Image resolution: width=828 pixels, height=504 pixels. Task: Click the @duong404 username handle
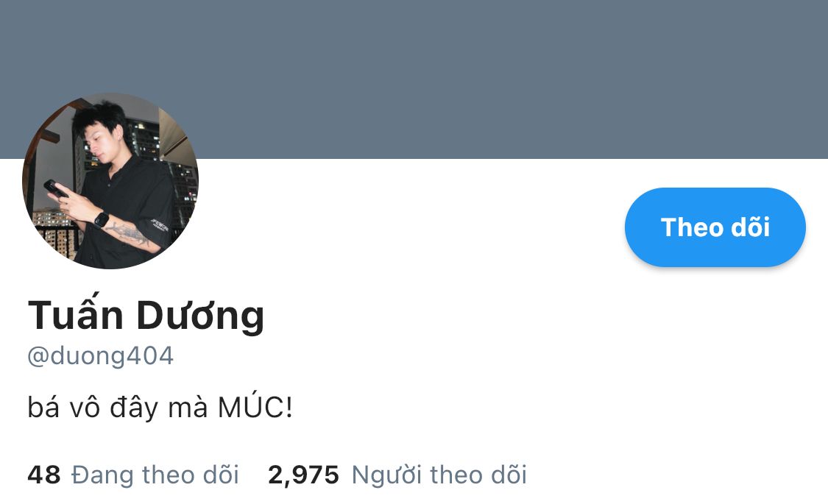coord(100,355)
